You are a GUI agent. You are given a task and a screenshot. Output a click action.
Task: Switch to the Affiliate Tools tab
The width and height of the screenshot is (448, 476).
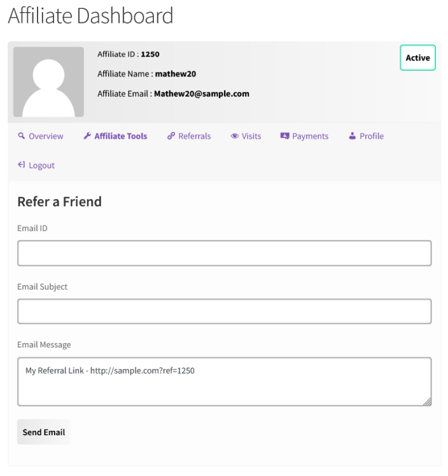point(120,136)
